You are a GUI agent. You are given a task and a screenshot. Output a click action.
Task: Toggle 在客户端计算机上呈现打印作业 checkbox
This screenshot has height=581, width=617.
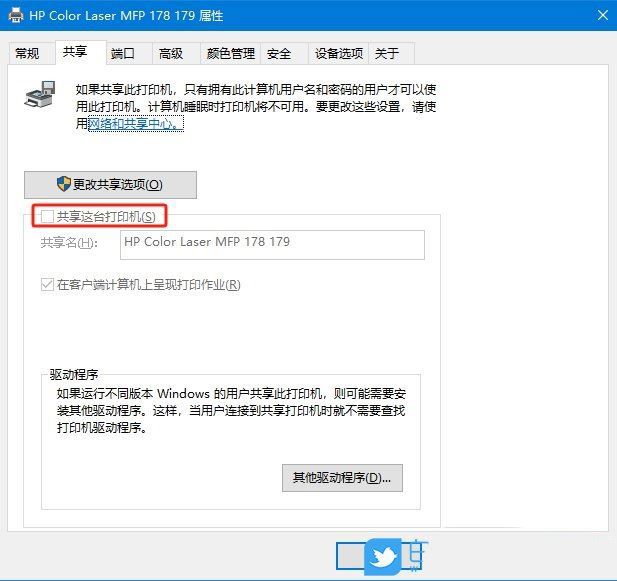coord(47,284)
